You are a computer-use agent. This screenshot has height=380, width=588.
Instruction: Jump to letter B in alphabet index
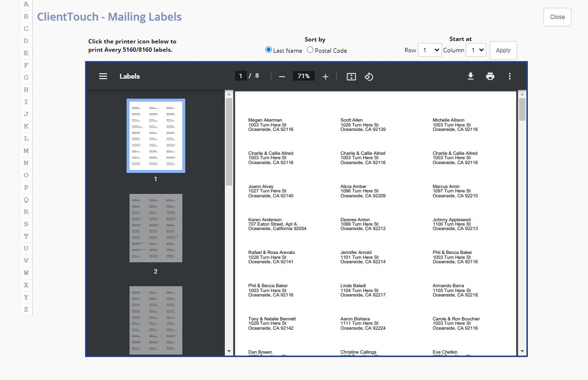(26, 17)
